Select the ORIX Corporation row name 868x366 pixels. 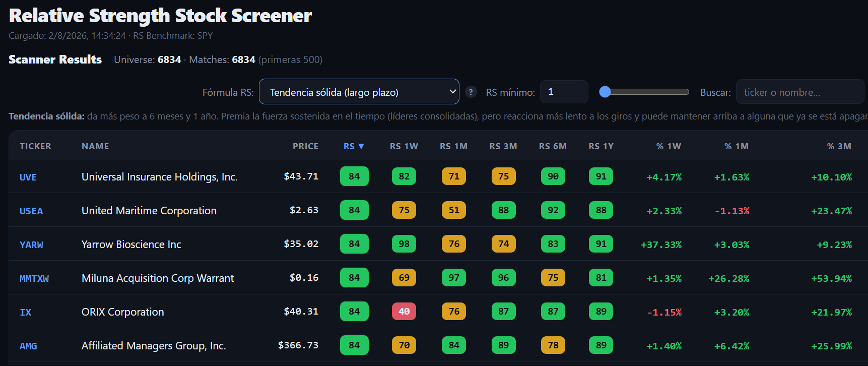coord(123,312)
